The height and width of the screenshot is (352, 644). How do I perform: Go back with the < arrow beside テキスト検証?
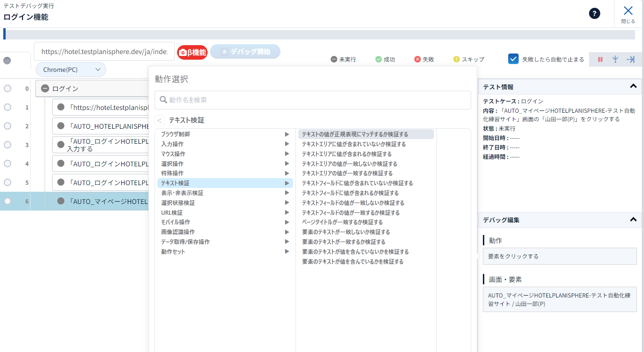(159, 120)
